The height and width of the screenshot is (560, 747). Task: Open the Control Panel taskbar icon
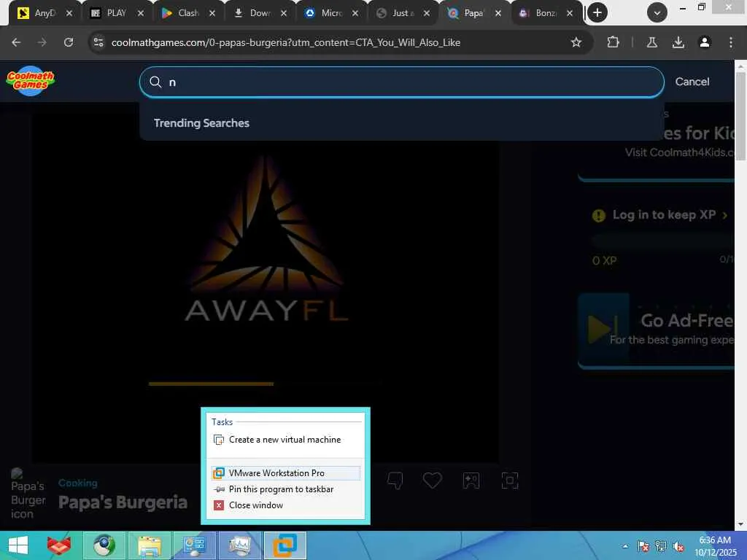point(194,545)
